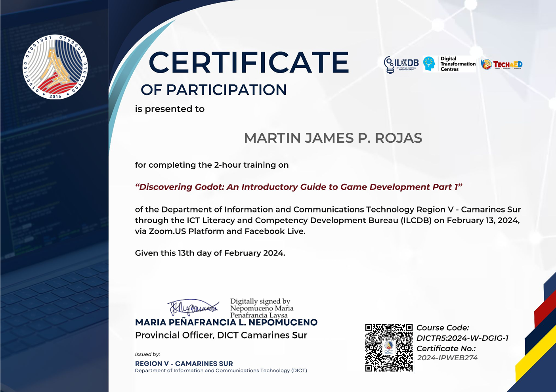Screen dimensions: 556x392
Task: Click the Digitally signed by text block
Action: click(262, 308)
